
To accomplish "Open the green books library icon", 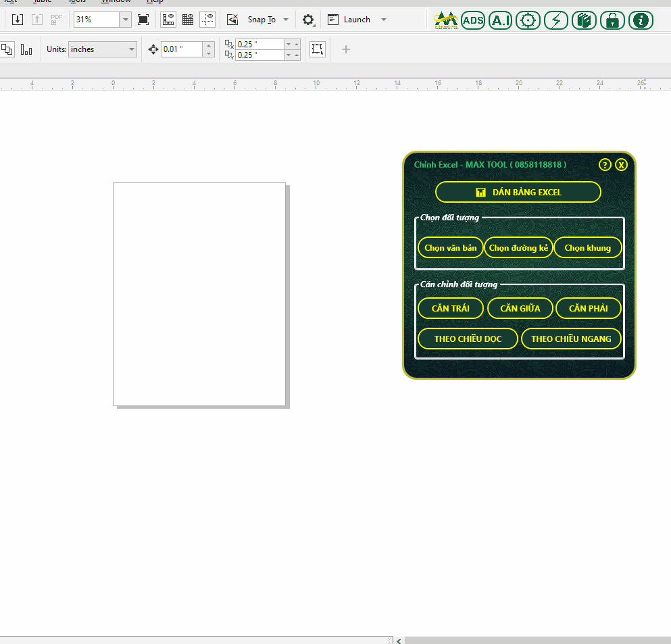I will (584, 20).
